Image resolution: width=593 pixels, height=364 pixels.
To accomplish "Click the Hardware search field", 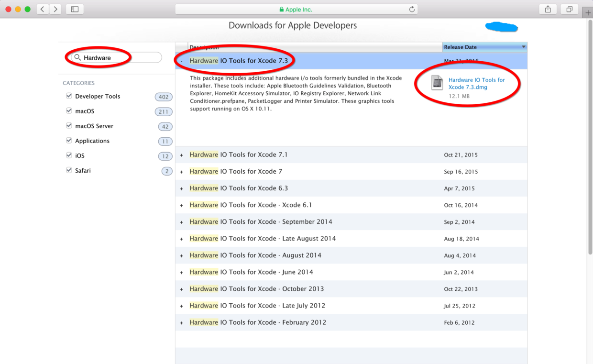I will (116, 57).
